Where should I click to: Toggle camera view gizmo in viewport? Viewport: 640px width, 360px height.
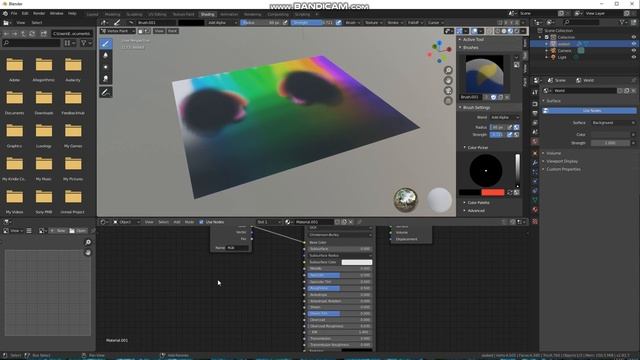448,91
